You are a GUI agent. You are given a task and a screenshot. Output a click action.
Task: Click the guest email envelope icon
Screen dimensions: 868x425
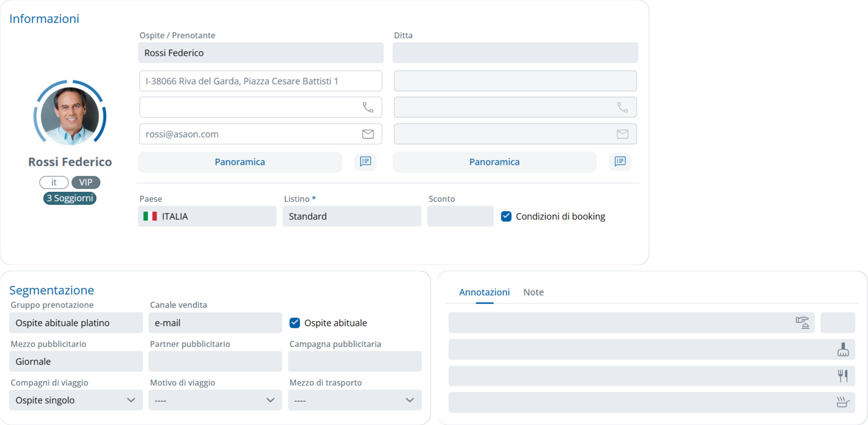point(368,134)
